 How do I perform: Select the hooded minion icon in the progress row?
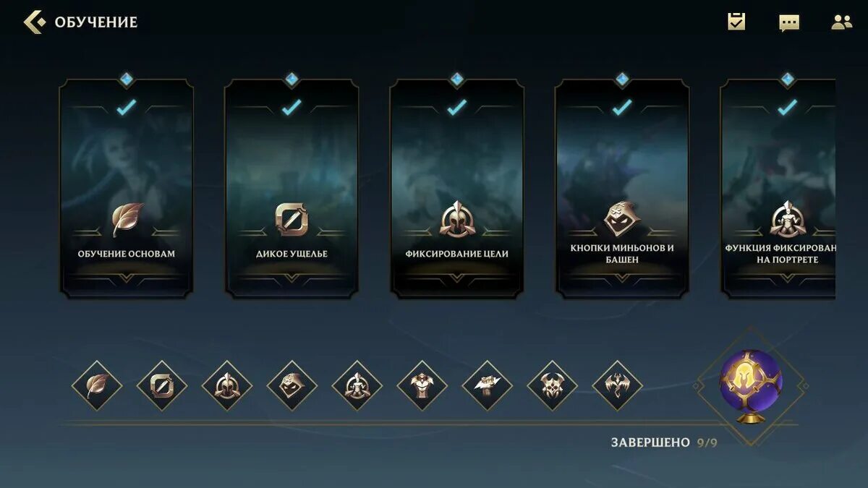pos(292,385)
